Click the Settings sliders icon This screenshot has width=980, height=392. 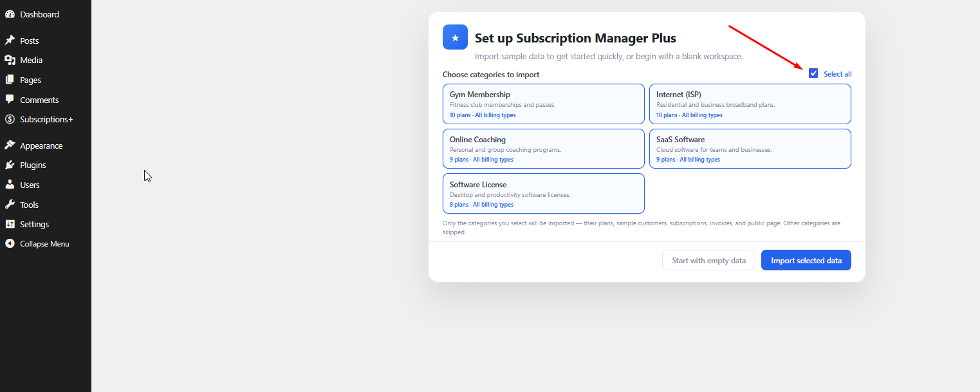point(10,224)
